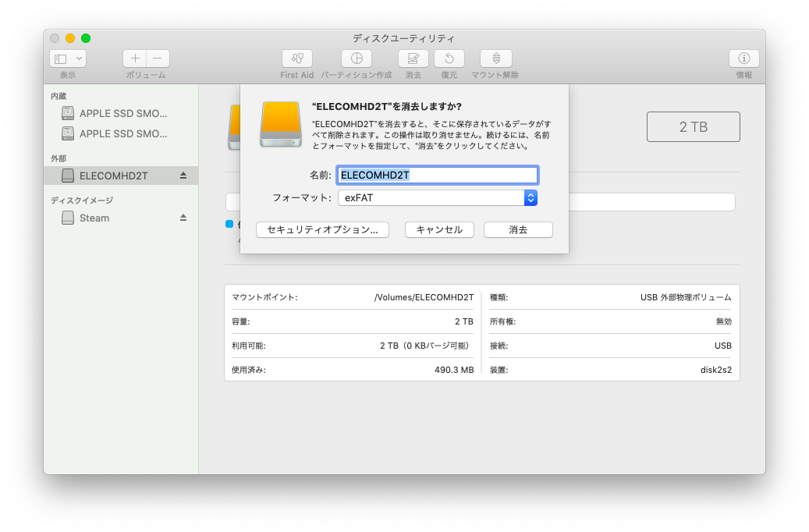Select the first APPLE SSD internal disk
Image resolution: width=809 pixels, height=532 pixels.
click(122, 113)
